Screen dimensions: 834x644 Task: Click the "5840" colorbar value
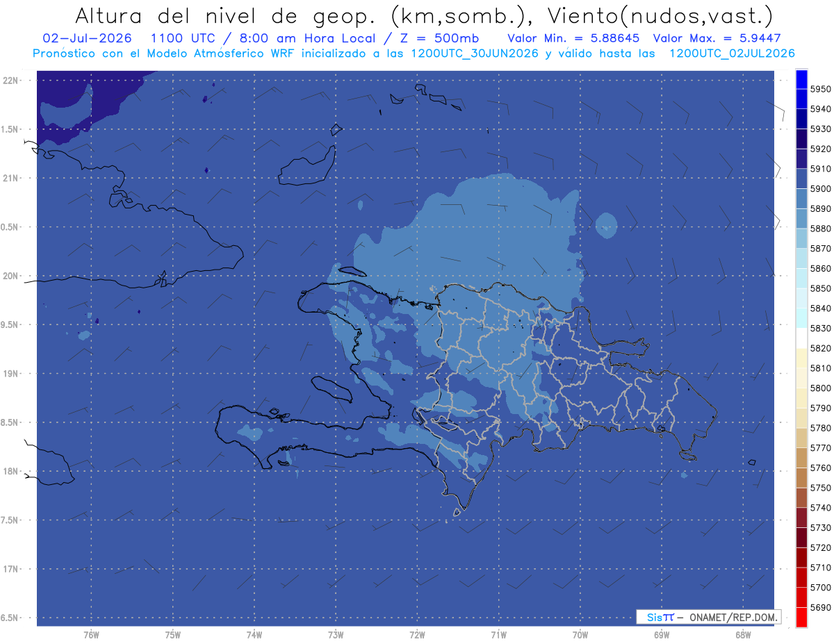[x=820, y=308]
